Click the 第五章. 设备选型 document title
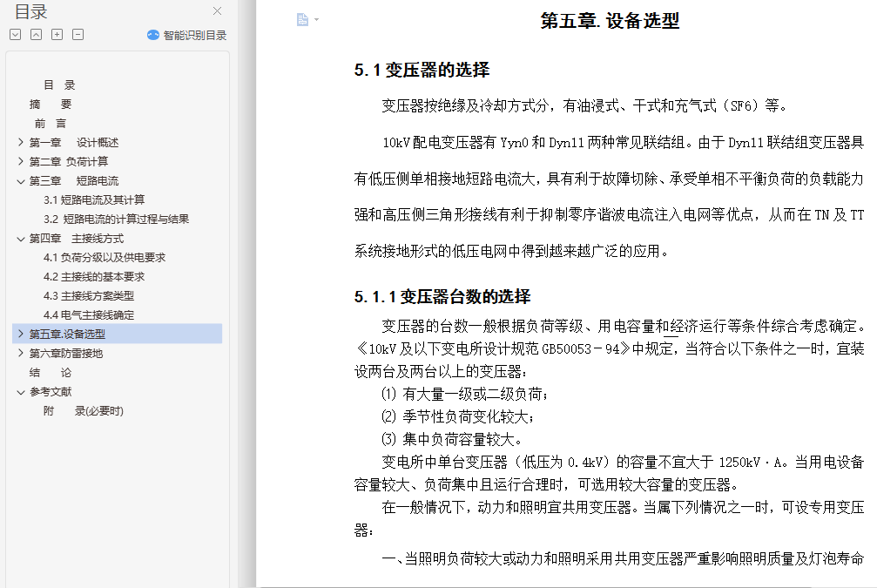 (611, 21)
